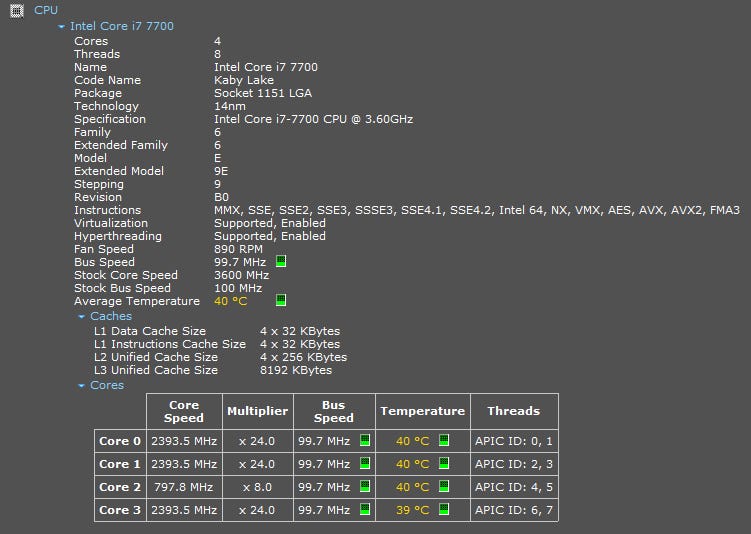Click the Hyperthreading label
Viewport: 751px width, 534px height.
[118, 236]
